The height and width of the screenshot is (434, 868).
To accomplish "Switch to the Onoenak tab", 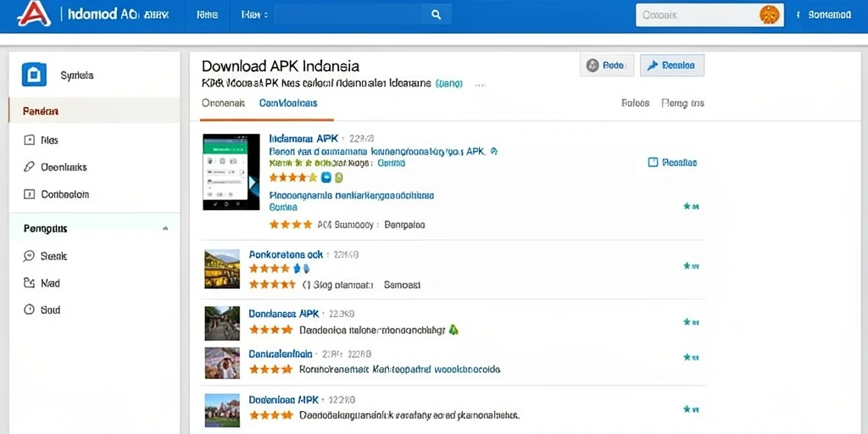I will [223, 103].
